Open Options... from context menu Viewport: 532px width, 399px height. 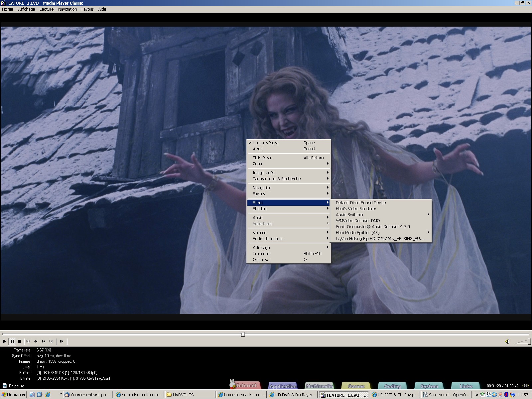(289, 259)
